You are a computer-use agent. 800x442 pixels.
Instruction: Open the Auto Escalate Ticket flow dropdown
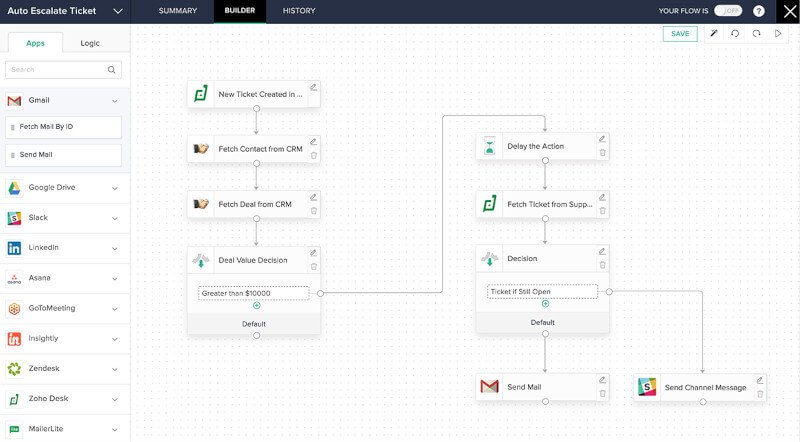(x=118, y=11)
